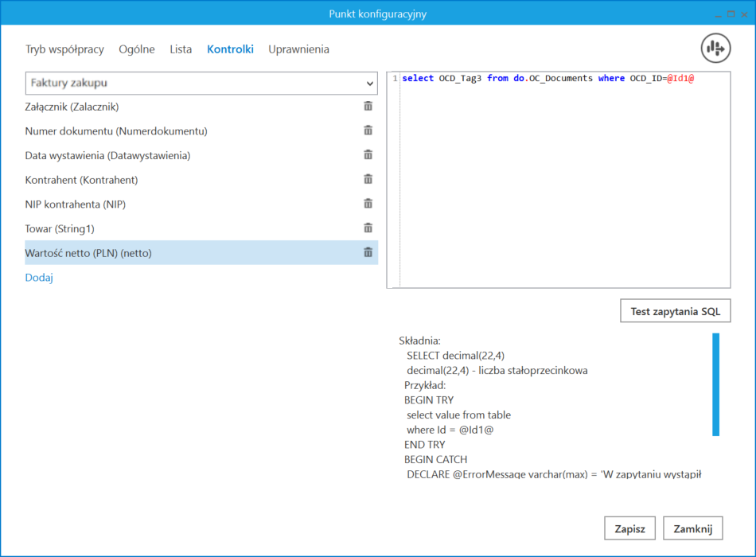Click trash icon next to Towar (String1)
Screen dimensions: 756x557
tap(368, 228)
